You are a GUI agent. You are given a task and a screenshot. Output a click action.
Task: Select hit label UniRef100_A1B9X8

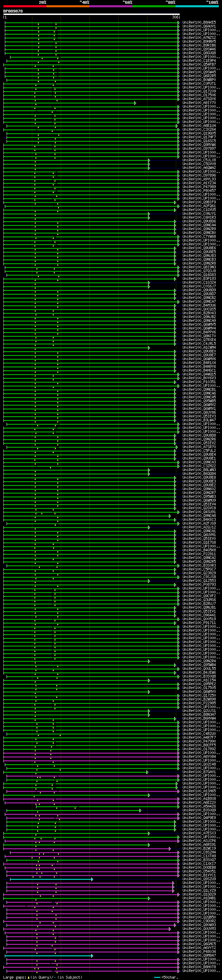[x=199, y=799]
